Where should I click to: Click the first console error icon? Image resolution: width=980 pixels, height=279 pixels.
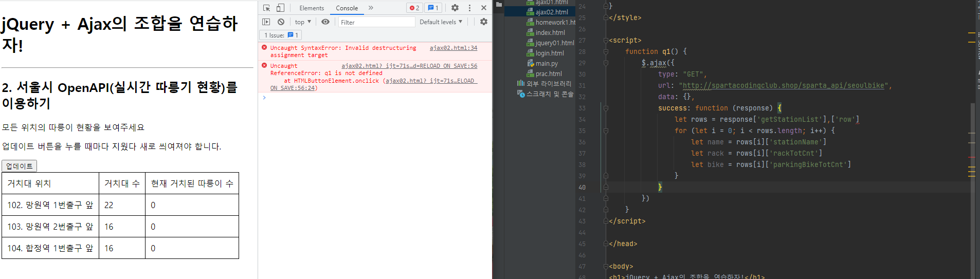pyautogui.click(x=264, y=47)
